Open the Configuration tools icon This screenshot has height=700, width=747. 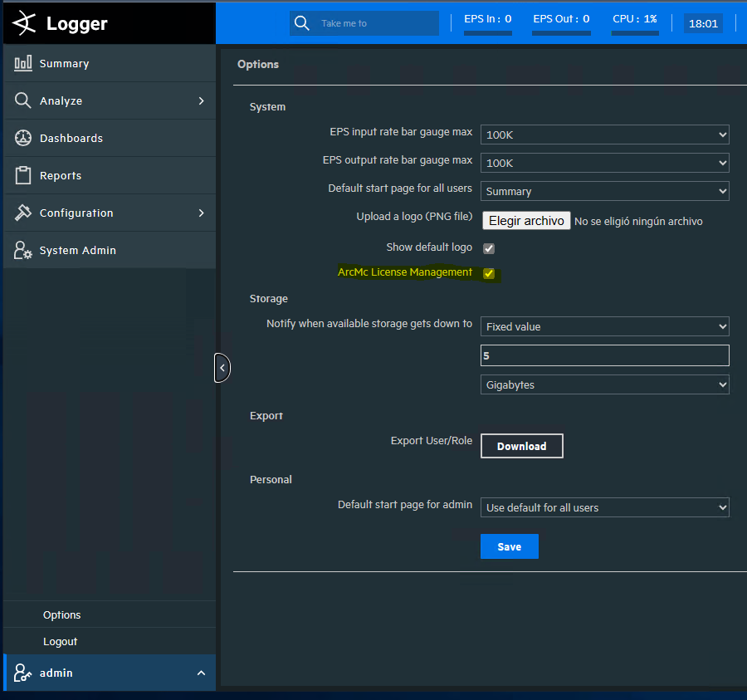[22, 213]
